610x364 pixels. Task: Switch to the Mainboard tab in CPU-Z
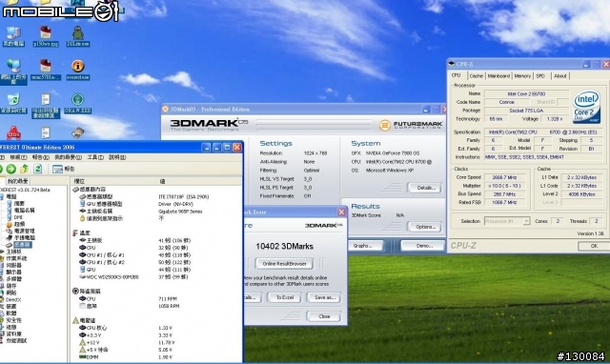(x=498, y=76)
